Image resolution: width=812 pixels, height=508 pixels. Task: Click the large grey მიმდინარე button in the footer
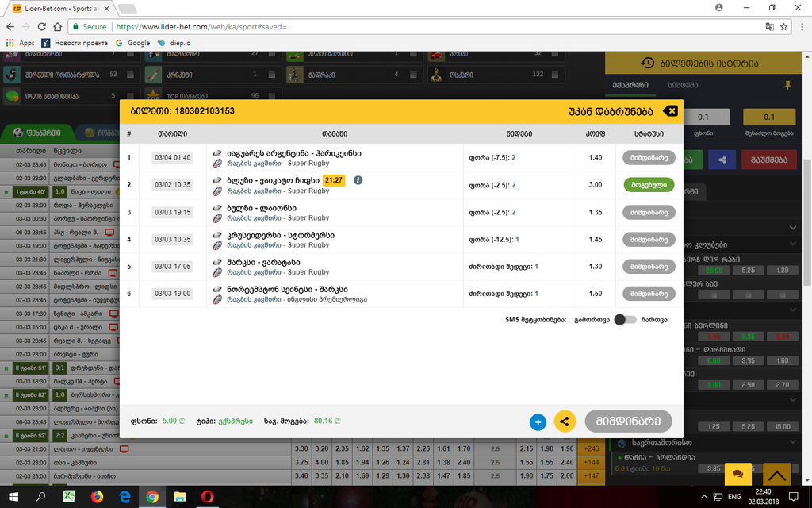628,421
